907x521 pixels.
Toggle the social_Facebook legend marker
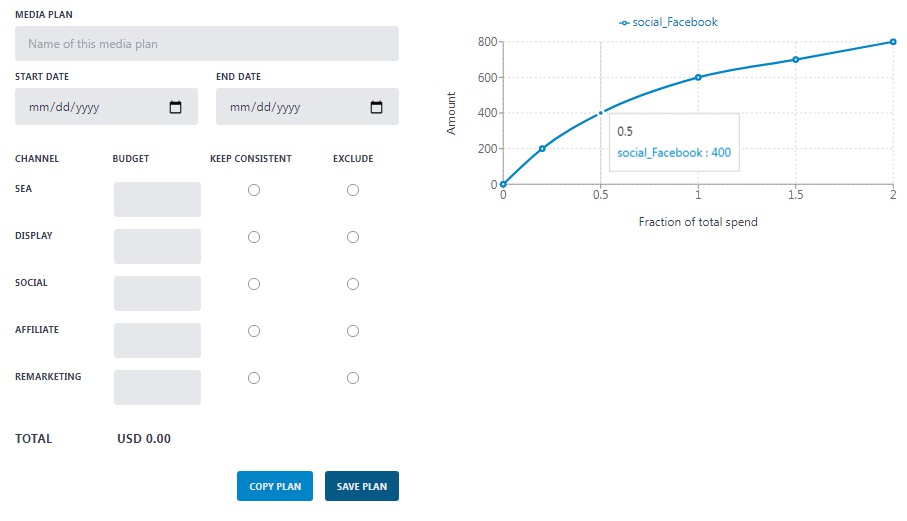click(x=625, y=22)
